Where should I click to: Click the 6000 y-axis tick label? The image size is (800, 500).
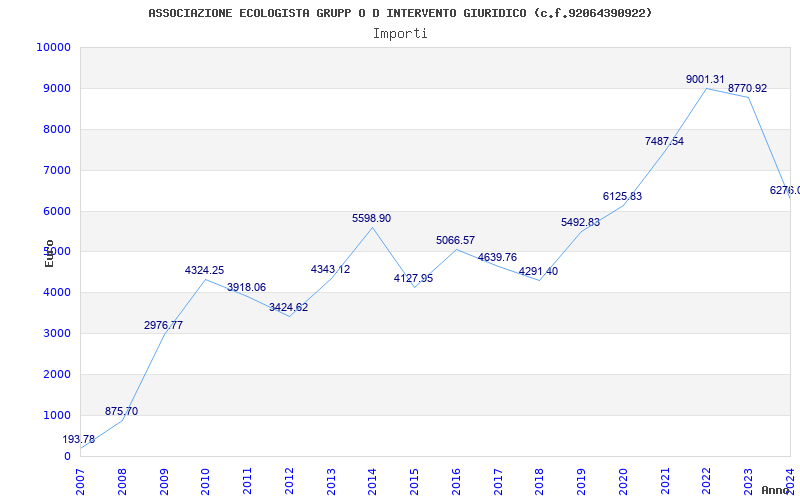[x=56, y=211]
